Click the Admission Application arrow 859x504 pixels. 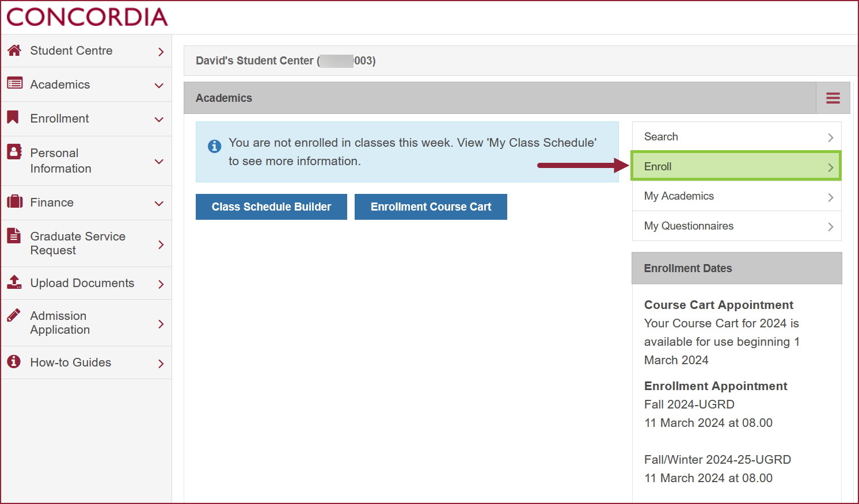click(x=161, y=324)
